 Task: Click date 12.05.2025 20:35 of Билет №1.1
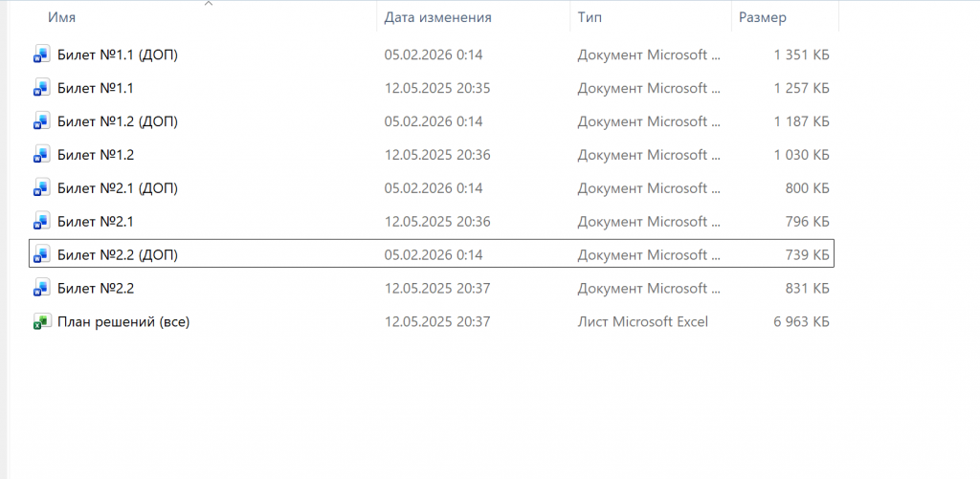pos(437,89)
